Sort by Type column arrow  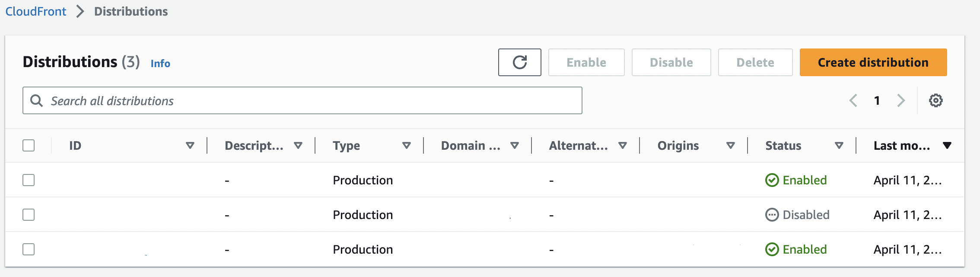click(x=406, y=145)
